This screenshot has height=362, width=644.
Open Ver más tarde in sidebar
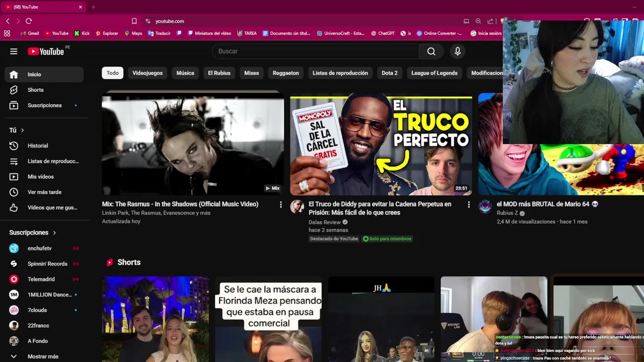[44, 192]
